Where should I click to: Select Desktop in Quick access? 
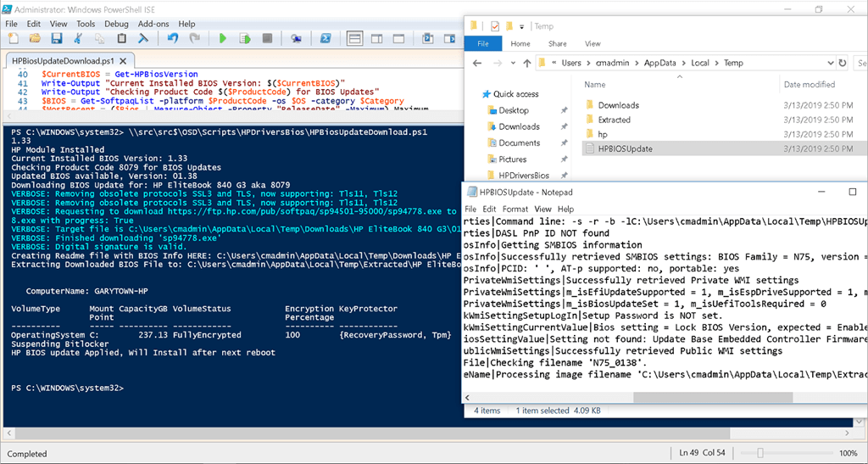point(513,110)
